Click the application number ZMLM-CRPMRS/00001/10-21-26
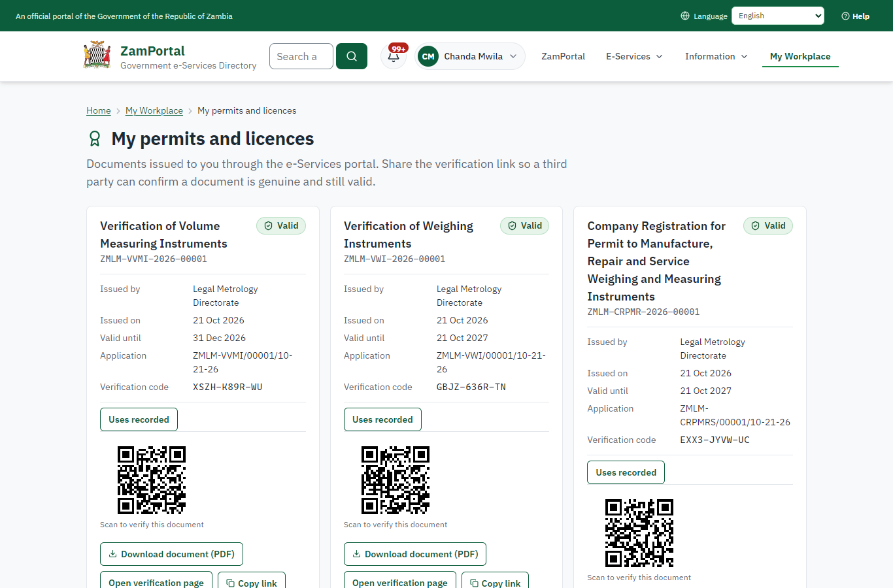Image resolution: width=893 pixels, height=588 pixels. (x=735, y=415)
